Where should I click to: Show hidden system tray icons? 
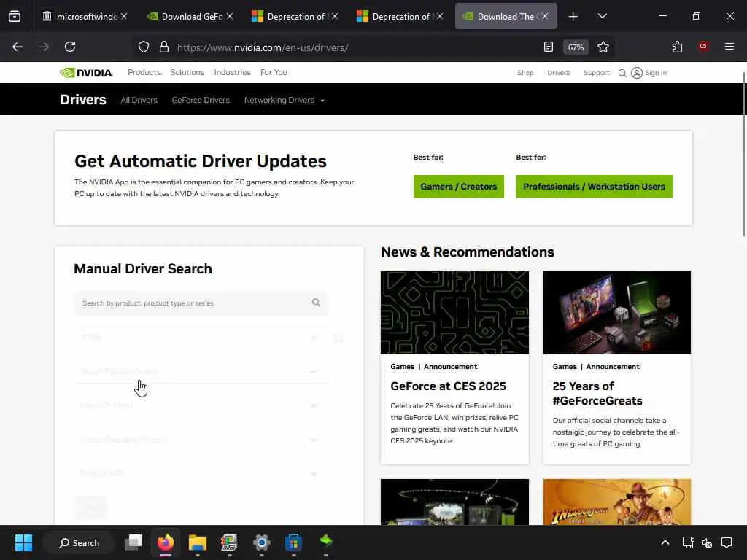[665, 542]
